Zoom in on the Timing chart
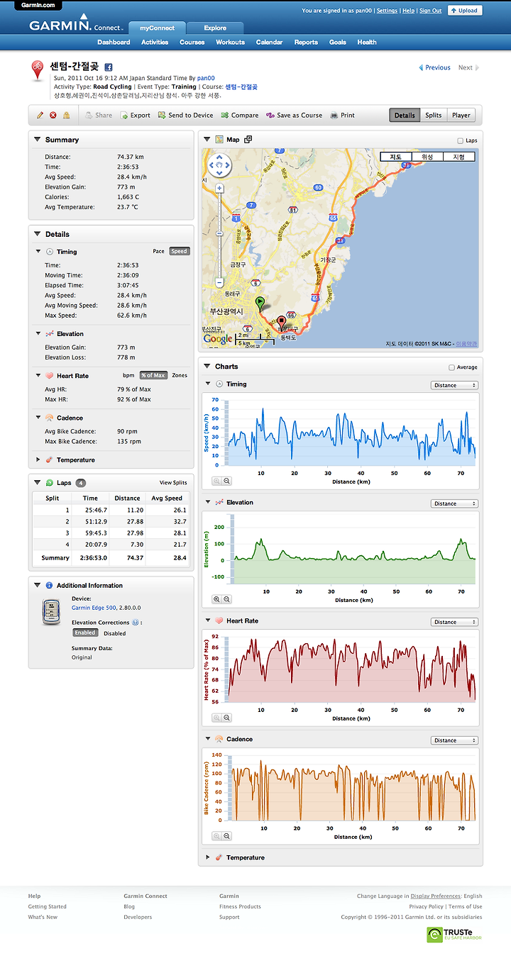Image resolution: width=511 pixels, height=980 pixels. coord(218,481)
